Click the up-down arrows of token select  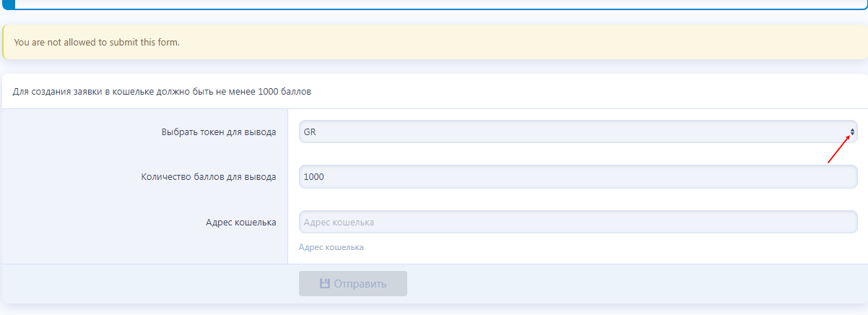(x=852, y=132)
